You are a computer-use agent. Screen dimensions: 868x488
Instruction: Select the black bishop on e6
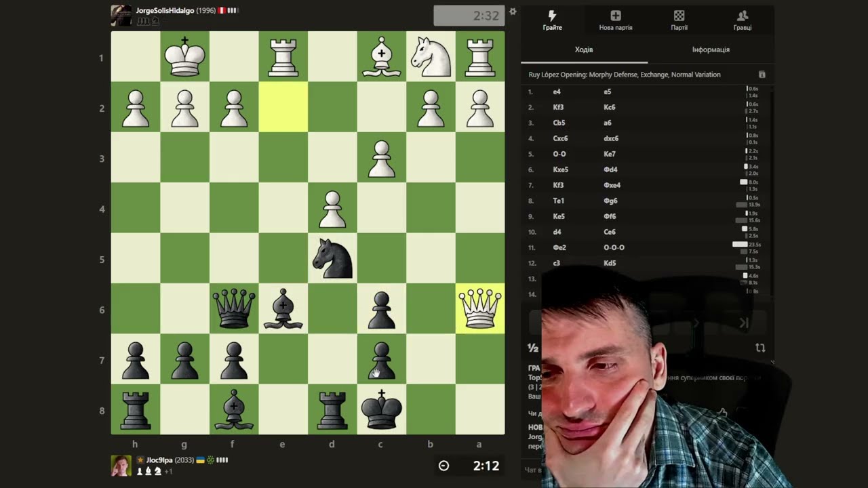(283, 309)
